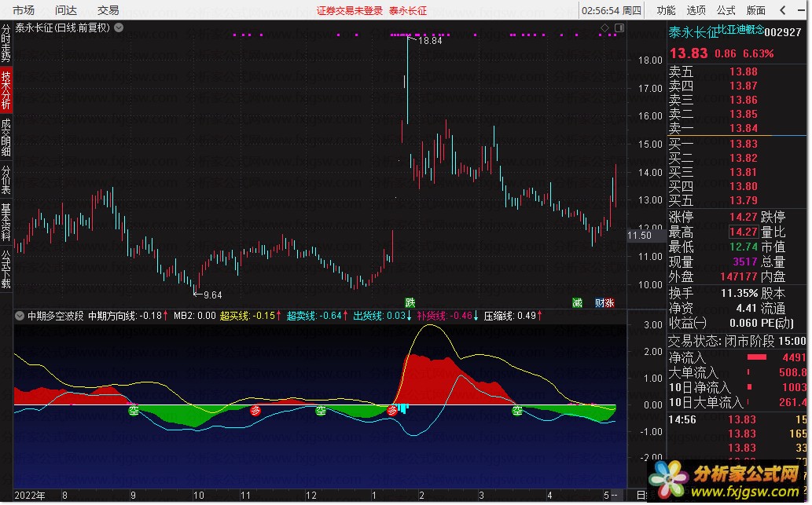This screenshot has width=812, height=505.
Task: Click the stock code 002927
Action: (x=783, y=32)
